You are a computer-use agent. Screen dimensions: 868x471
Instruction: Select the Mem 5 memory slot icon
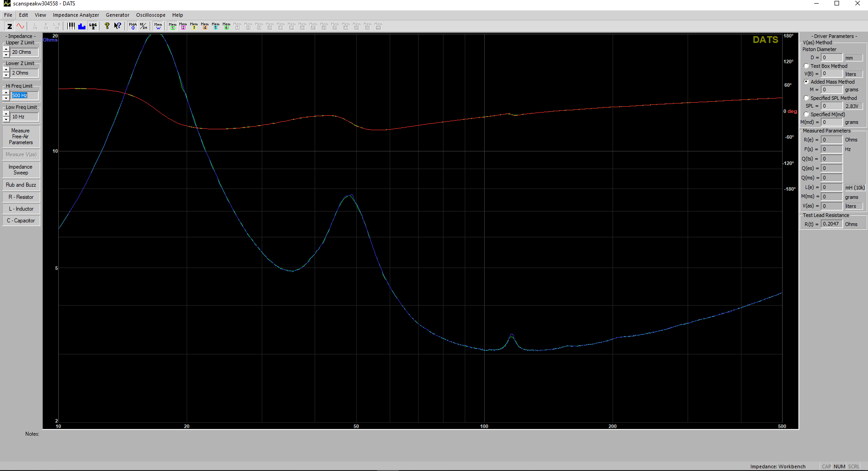216,26
